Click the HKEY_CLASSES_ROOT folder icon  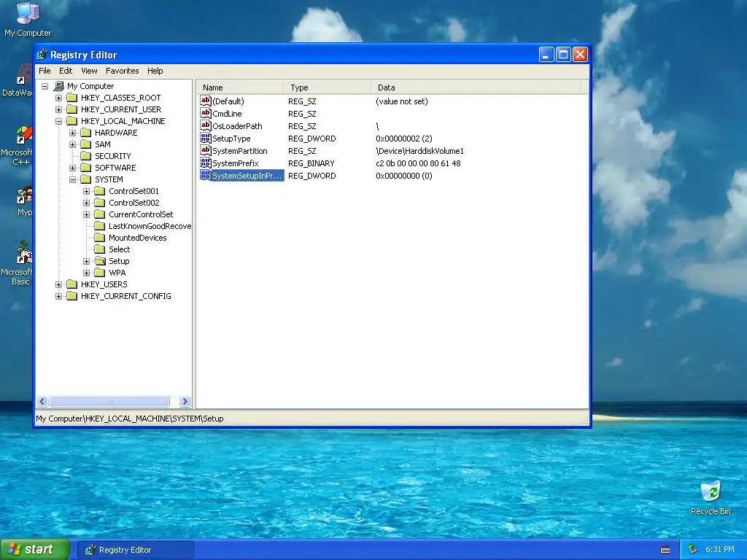(x=72, y=98)
